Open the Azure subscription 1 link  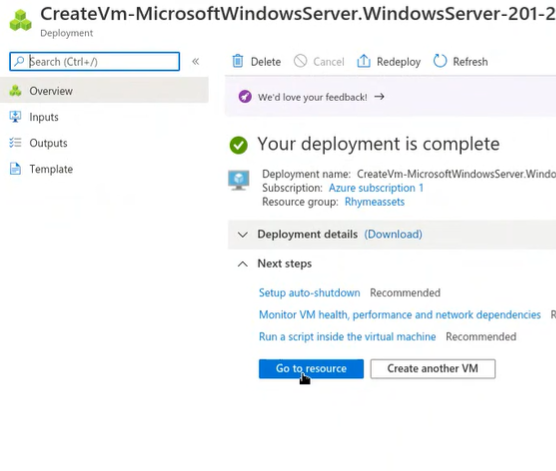pos(376,188)
